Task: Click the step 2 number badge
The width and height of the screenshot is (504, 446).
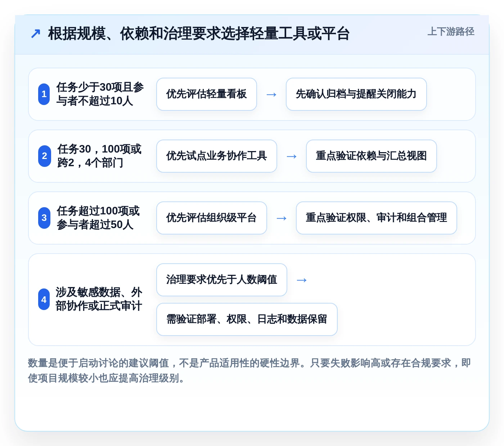Action: pyautogui.click(x=45, y=156)
